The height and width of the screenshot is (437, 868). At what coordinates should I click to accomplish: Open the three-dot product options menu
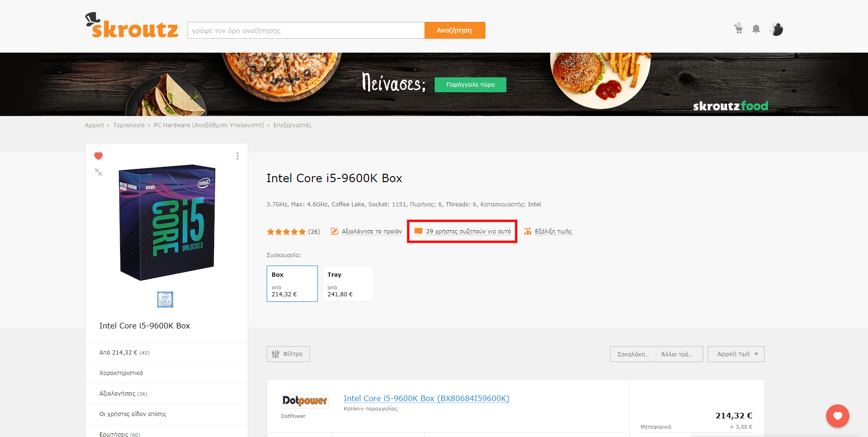[237, 156]
